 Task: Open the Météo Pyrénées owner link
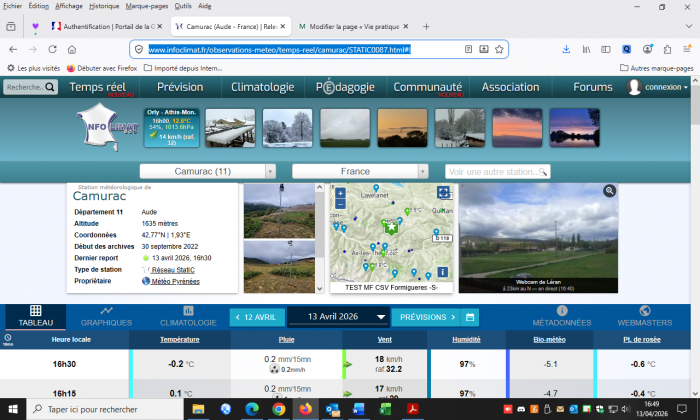[x=178, y=282]
